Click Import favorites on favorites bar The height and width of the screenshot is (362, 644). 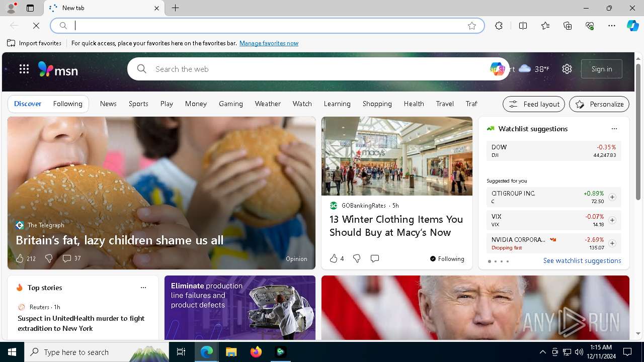pos(34,43)
